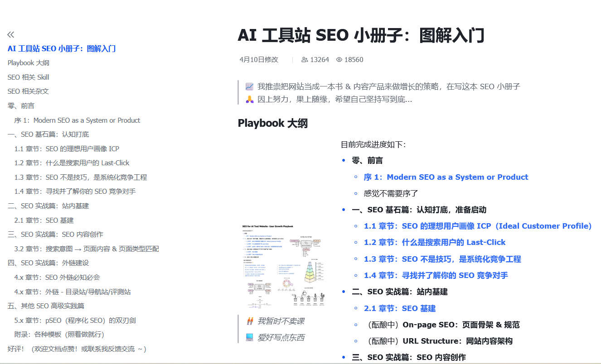Click the computer emoji beside 爱好写点东西
The width and height of the screenshot is (601, 364).
pyautogui.click(x=249, y=337)
